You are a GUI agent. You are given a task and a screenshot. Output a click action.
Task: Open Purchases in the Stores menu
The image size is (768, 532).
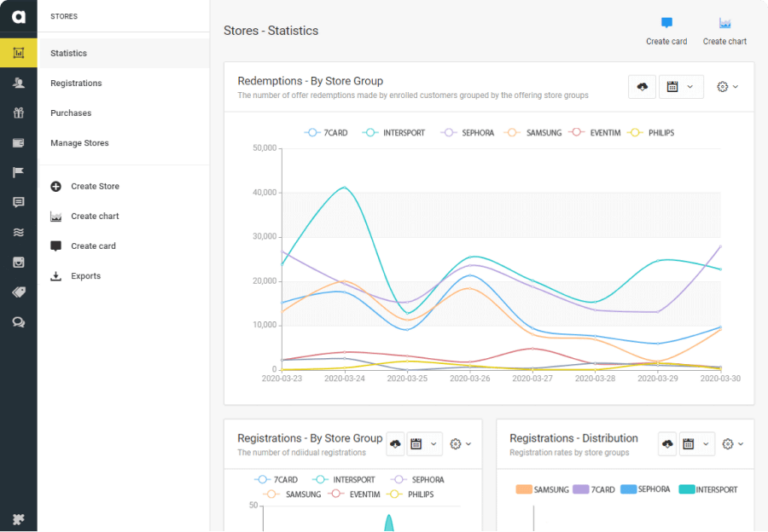click(71, 113)
